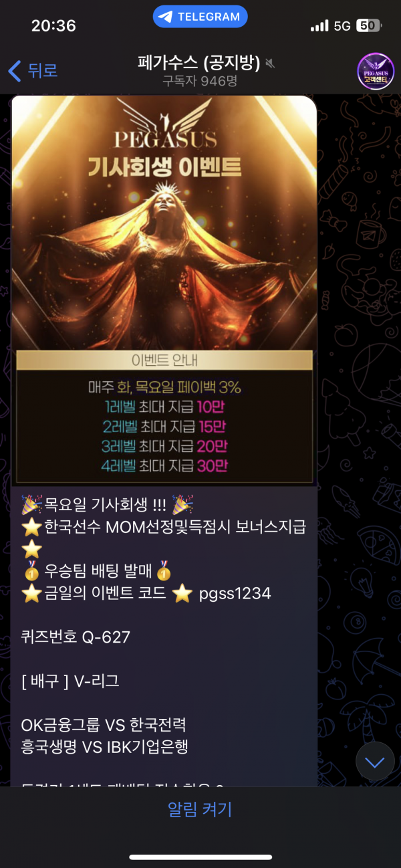Tap the event code pgss1234
401x868 pixels.
(x=235, y=594)
